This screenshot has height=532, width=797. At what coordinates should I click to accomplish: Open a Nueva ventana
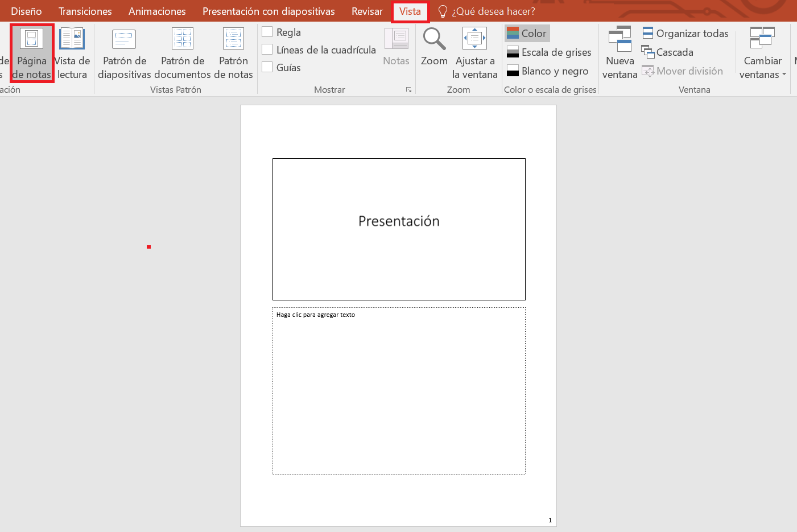tap(620, 53)
